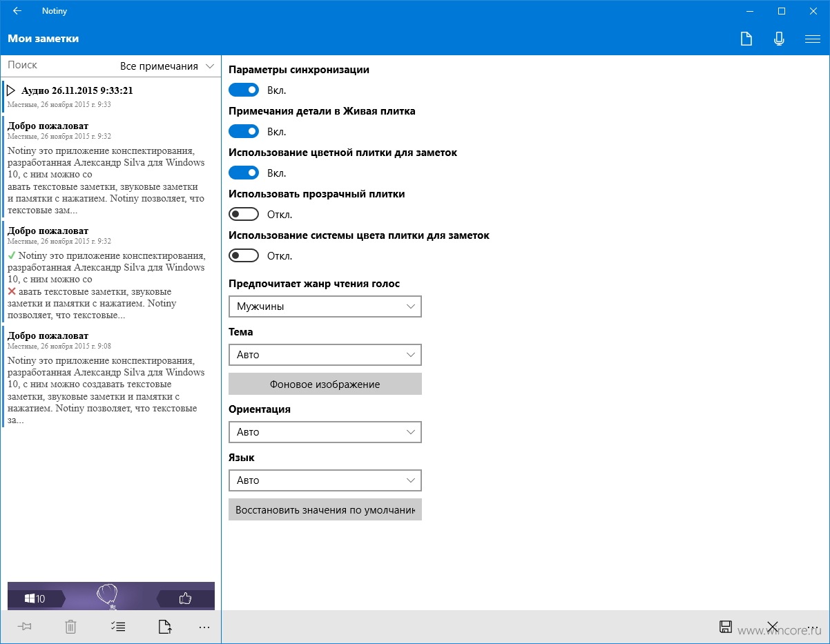830x644 pixels.
Task: Open the hamburger menu
Action: pyautogui.click(x=812, y=39)
